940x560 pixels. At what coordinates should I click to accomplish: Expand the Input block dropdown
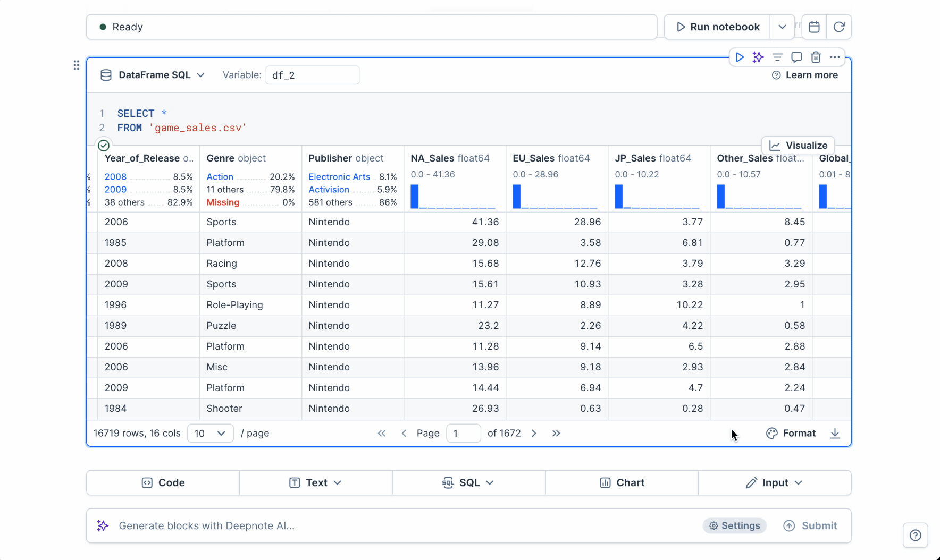799,483
